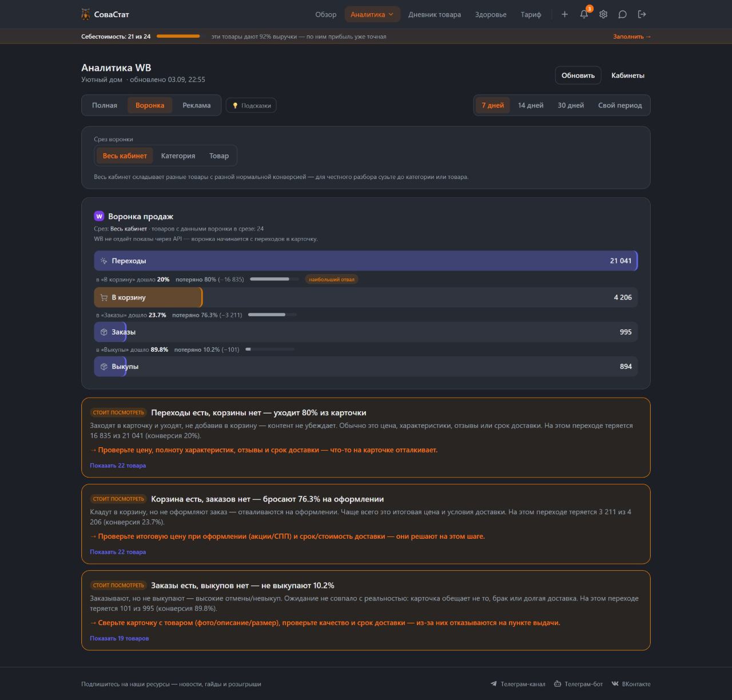Select the 7 дней period
Viewport: 732px width, 700px height.
click(x=493, y=105)
